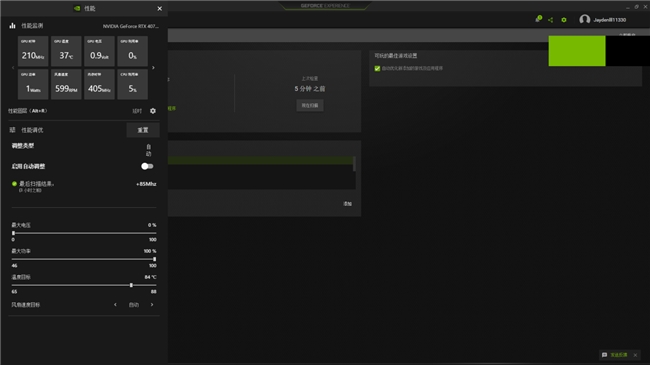This screenshot has height=365, width=650.
Task: Select the previous fan speed target option
Action: pos(115,305)
